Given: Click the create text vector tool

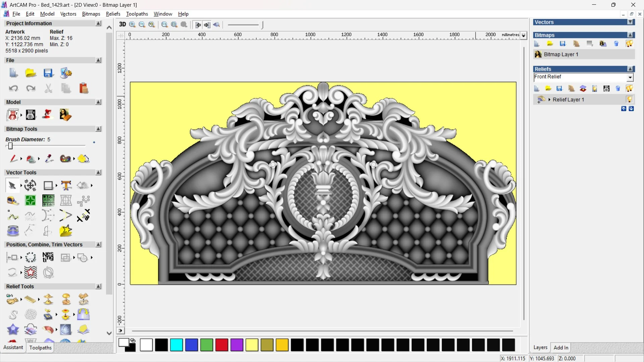Looking at the screenshot, I should click(66, 185).
